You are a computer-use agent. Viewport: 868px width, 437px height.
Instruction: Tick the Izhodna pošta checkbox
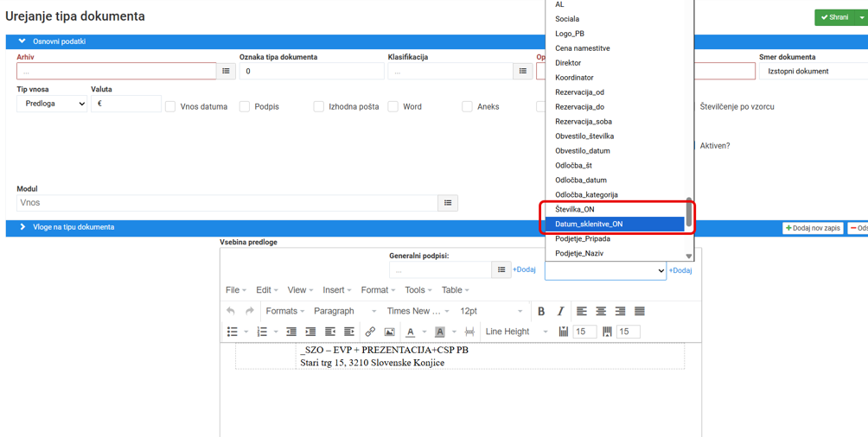(x=319, y=107)
